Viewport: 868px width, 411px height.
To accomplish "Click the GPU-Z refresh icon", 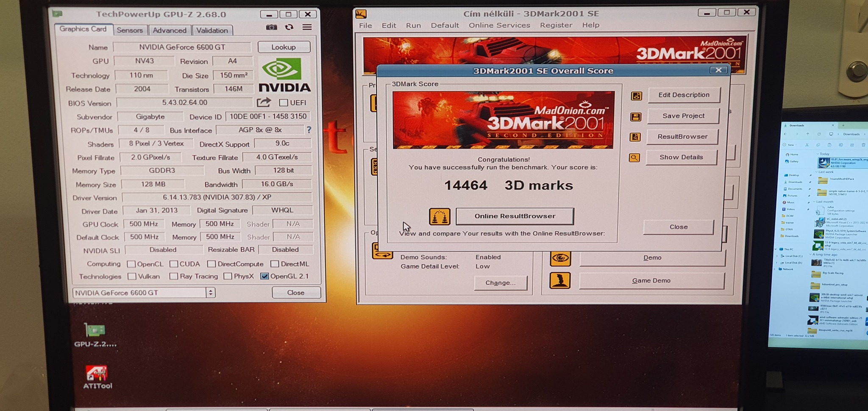I will (289, 28).
